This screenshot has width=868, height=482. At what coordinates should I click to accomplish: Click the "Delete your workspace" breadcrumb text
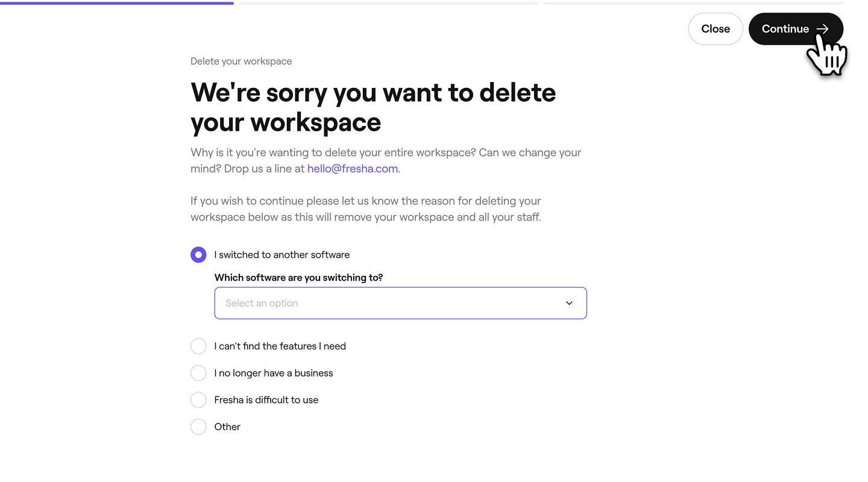241,61
